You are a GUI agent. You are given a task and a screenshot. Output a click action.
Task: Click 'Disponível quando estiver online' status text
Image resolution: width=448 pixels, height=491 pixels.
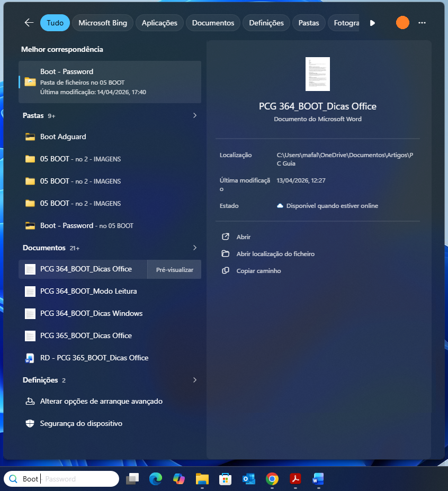[332, 206]
